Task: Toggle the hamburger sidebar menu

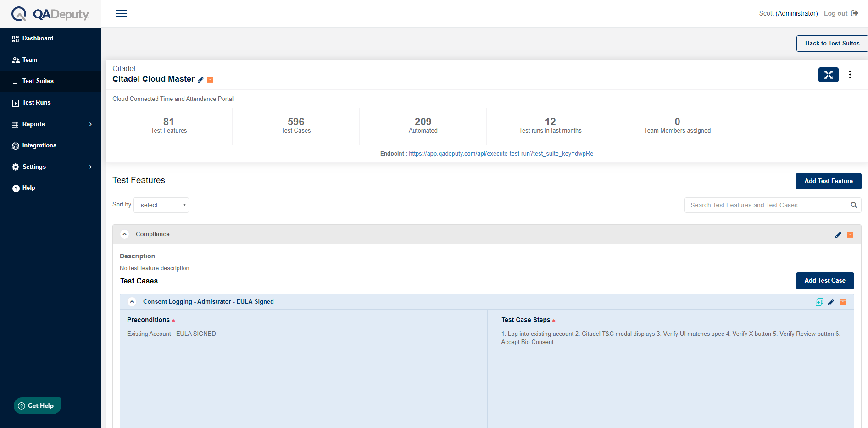Action: pos(122,14)
